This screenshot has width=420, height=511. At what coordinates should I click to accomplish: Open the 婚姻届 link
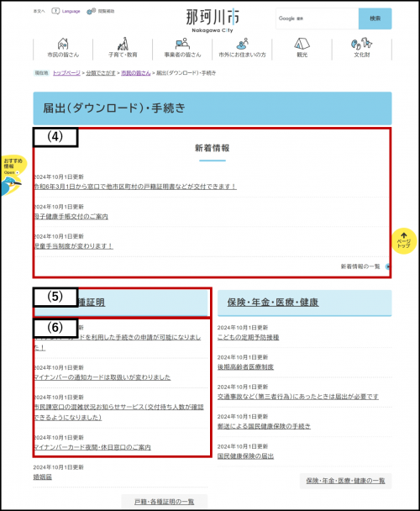click(x=42, y=477)
